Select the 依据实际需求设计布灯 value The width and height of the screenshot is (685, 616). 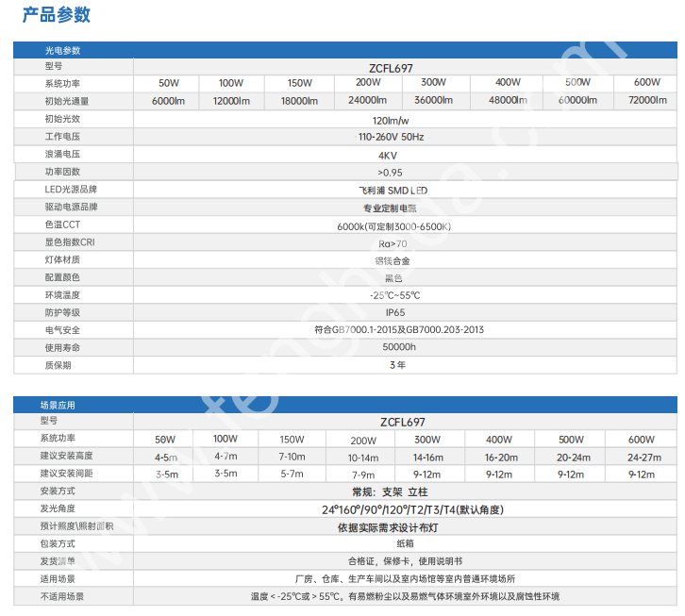click(x=388, y=528)
